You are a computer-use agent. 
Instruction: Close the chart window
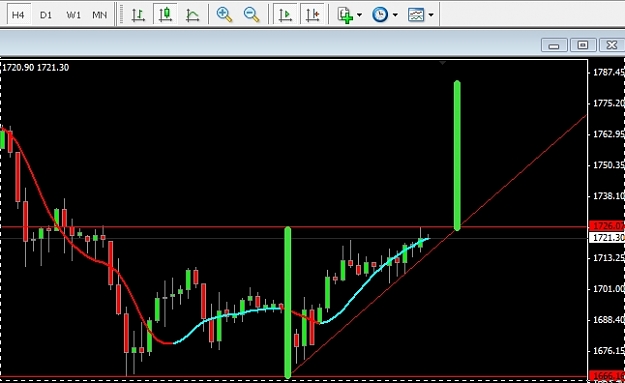[x=612, y=45]
